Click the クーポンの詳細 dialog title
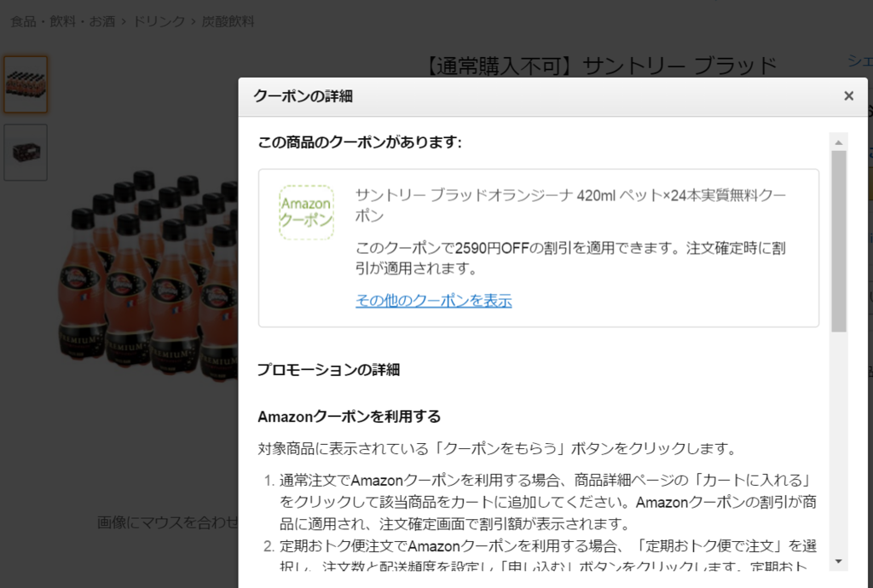The width and height of the screenshot is (873, 588). coord(303,96)
